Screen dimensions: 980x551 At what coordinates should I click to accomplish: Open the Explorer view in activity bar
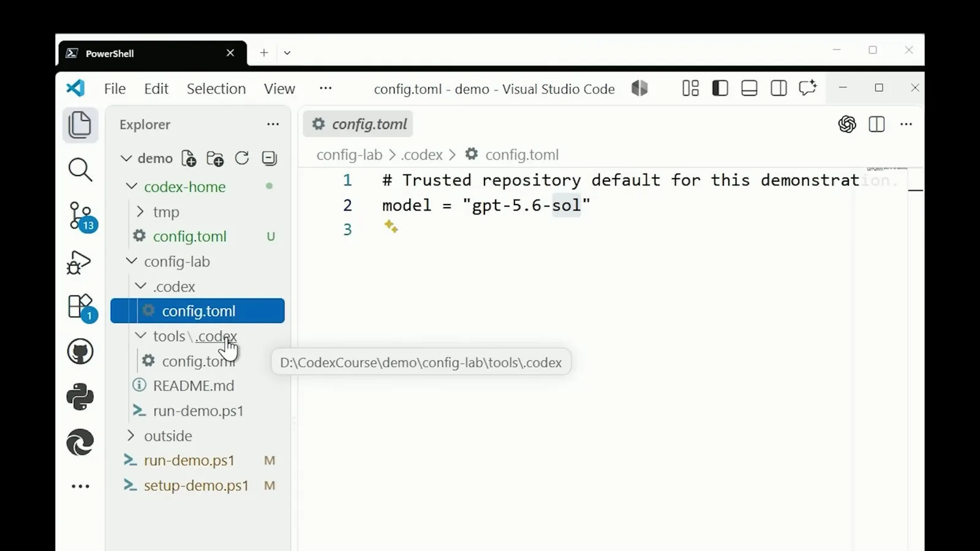pyautogui.click(x=80, y=125)
